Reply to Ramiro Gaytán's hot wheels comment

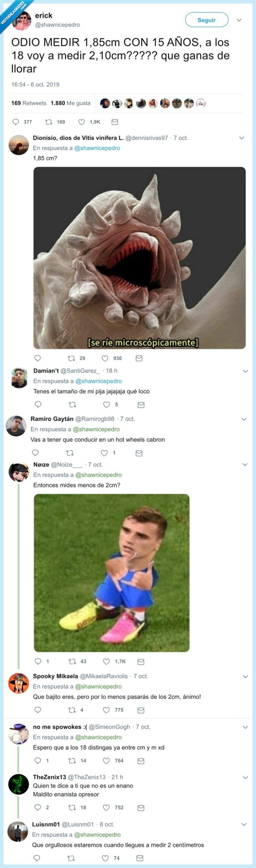(x=35, y=453)
